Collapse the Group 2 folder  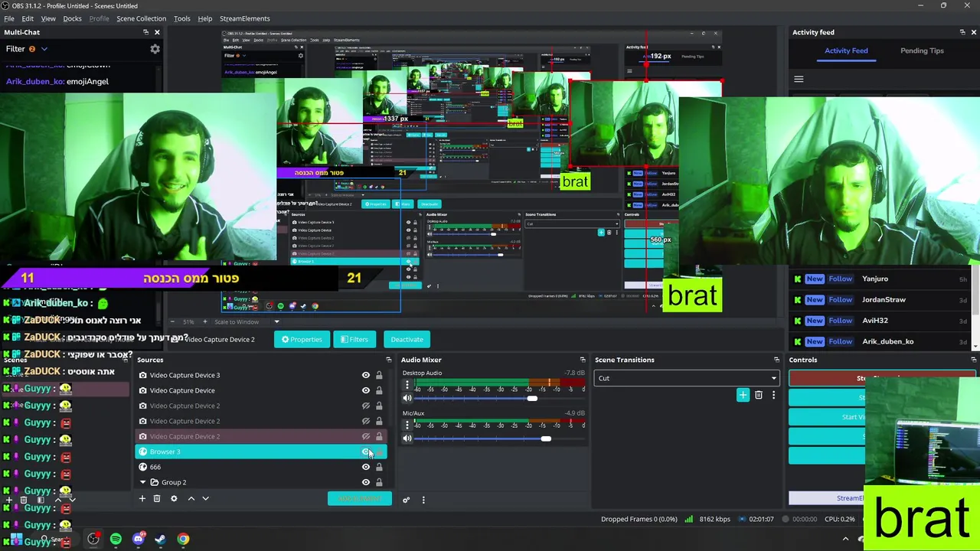[x=142, y=482]
